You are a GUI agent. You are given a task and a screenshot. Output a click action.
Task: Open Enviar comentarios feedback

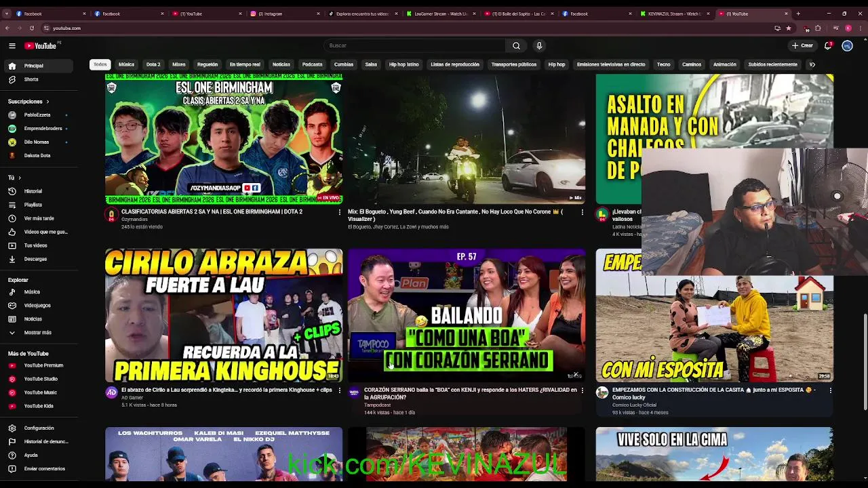coord(37,469)
